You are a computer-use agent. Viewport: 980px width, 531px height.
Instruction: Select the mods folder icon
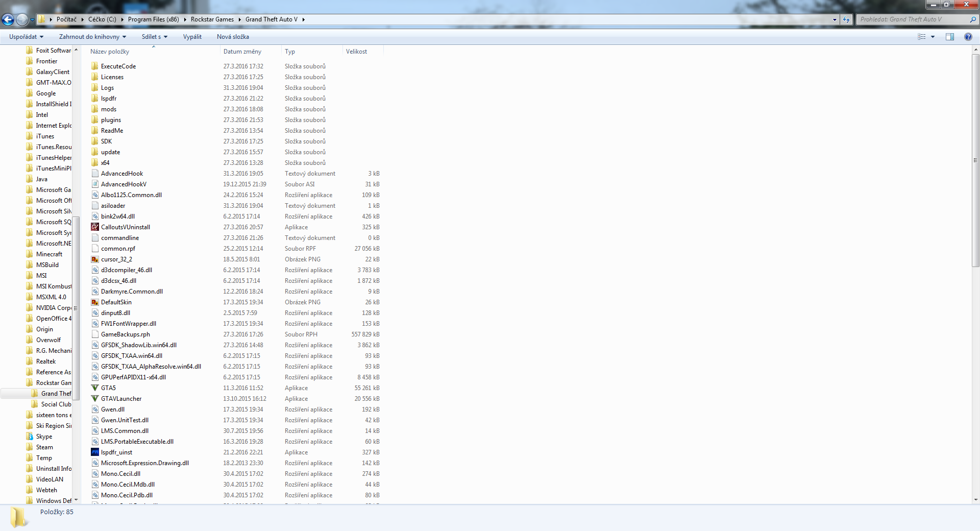[94, 109]
